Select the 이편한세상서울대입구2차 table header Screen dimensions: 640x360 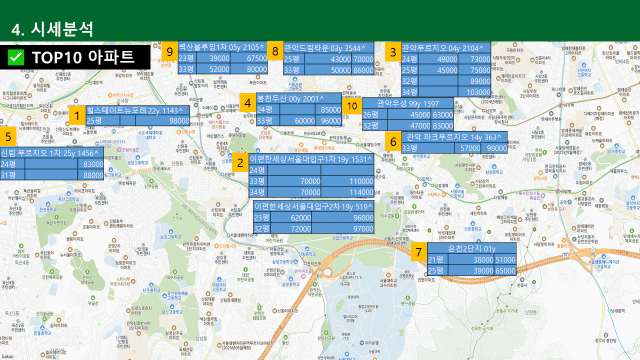pyautogui.click(x=313, y=207)
